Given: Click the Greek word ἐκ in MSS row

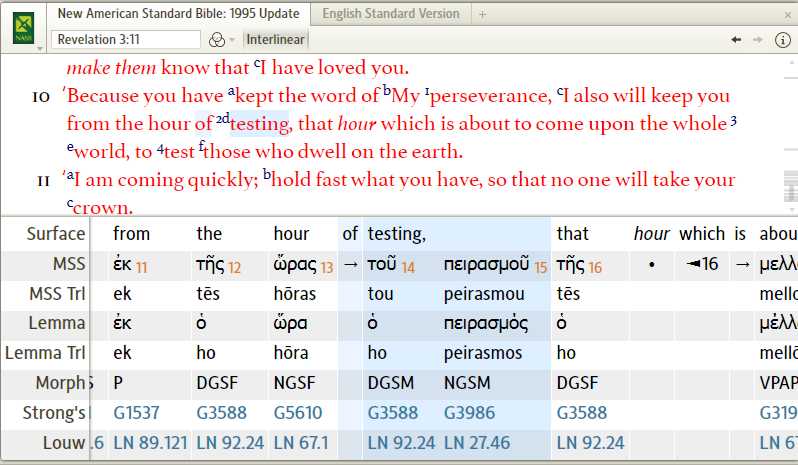Looking at the screenshot, I should (x=122, y=264).
